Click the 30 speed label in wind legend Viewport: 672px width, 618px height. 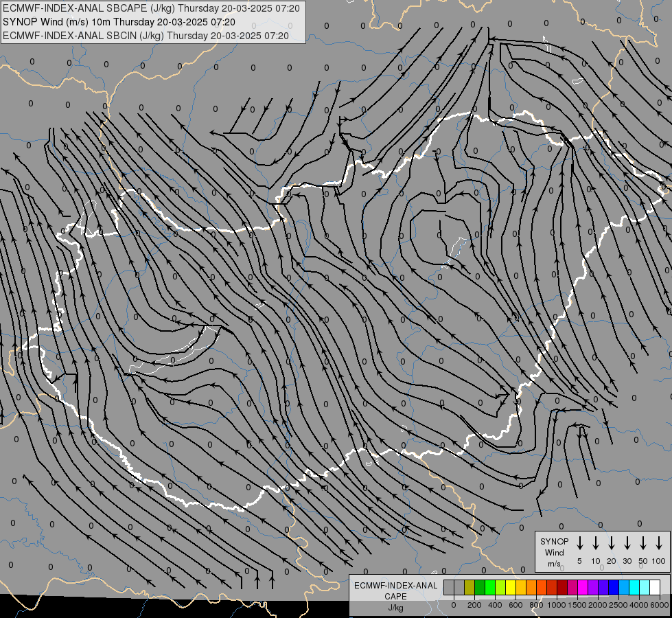tap(627, 561)
